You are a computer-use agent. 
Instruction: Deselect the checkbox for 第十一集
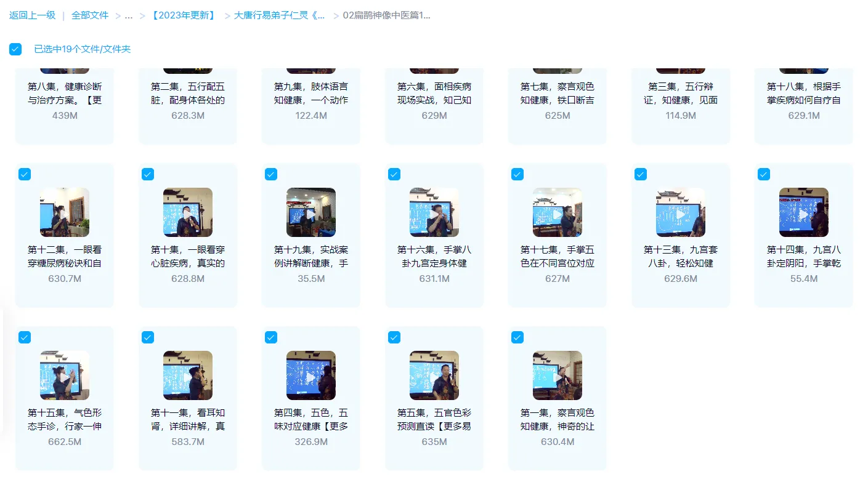coord(148,337)
